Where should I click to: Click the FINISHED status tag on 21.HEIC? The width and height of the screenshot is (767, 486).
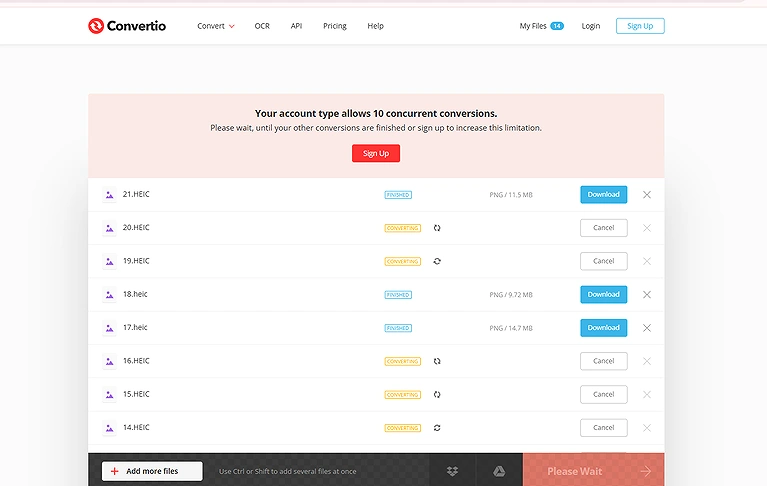pyautogui.click(x=398, y=195)
